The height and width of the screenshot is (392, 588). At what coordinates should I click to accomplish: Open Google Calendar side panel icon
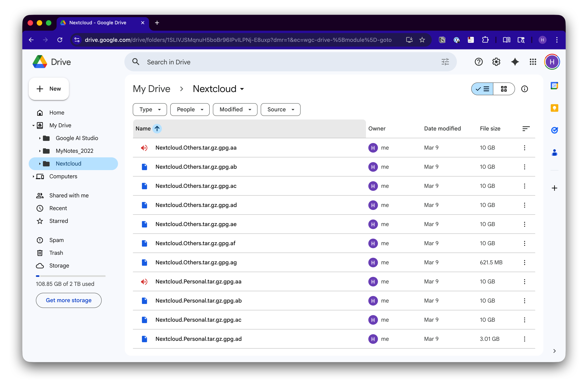(x=554, y=86)
